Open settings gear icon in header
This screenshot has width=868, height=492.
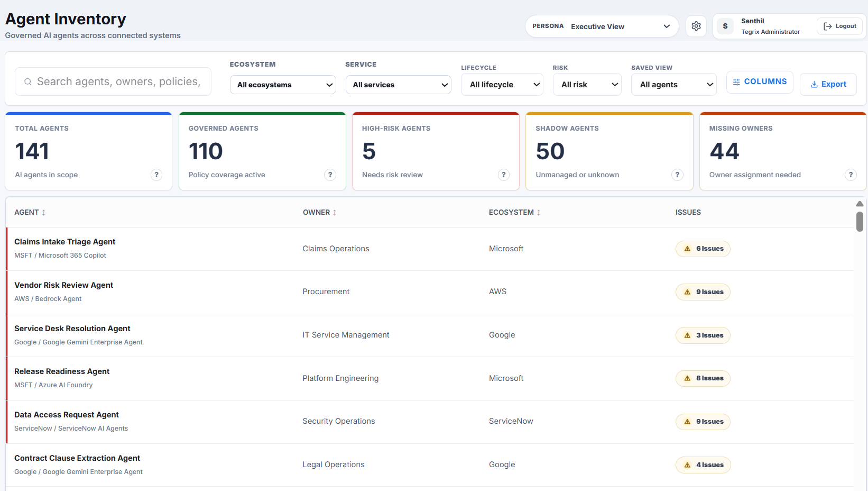click(696, 26)
